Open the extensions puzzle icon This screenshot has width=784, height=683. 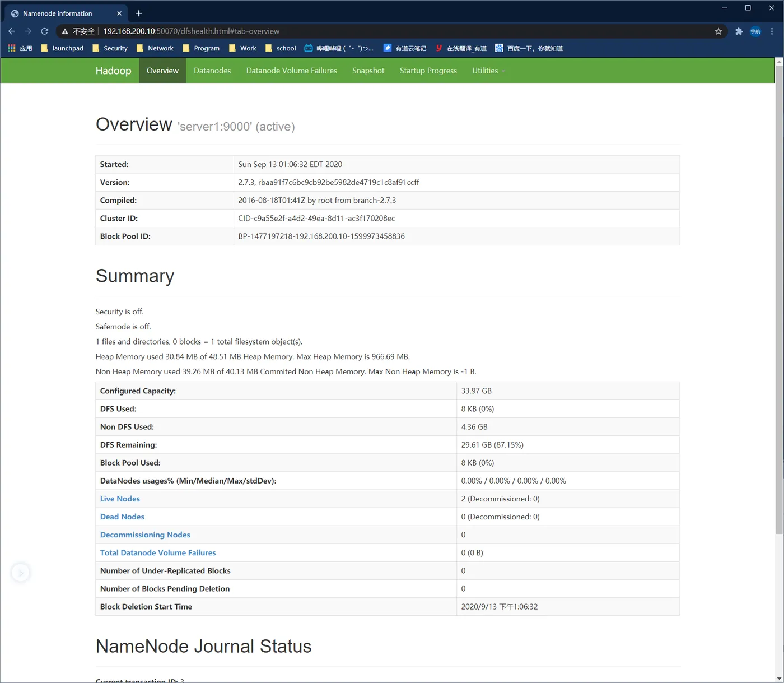coord(739,31)
